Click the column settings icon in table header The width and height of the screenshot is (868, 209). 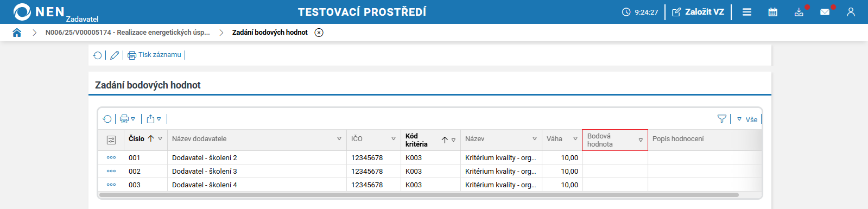point(111,140)
